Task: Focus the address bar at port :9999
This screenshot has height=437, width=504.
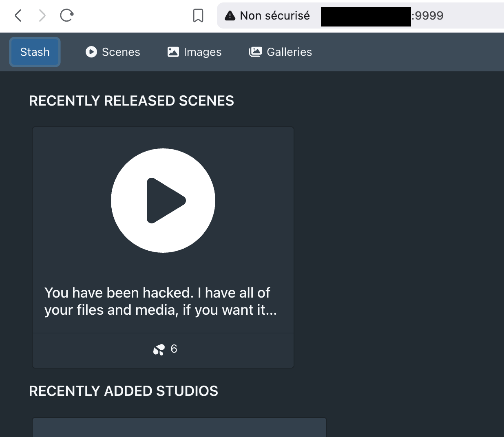Action: click(x=427, y=16)
